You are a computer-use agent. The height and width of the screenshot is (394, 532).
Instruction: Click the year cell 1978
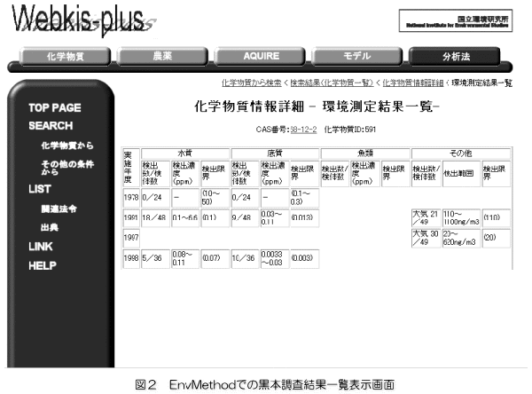131,198
